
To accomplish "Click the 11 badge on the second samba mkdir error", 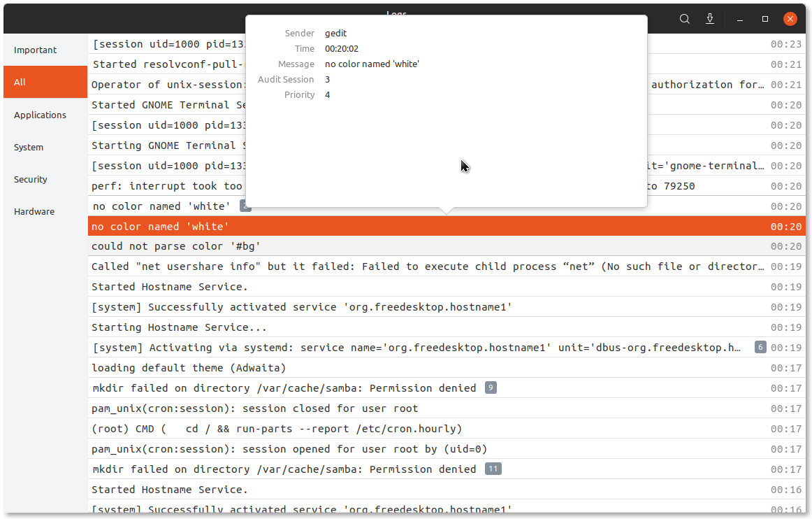I will [x=493, y=469].
